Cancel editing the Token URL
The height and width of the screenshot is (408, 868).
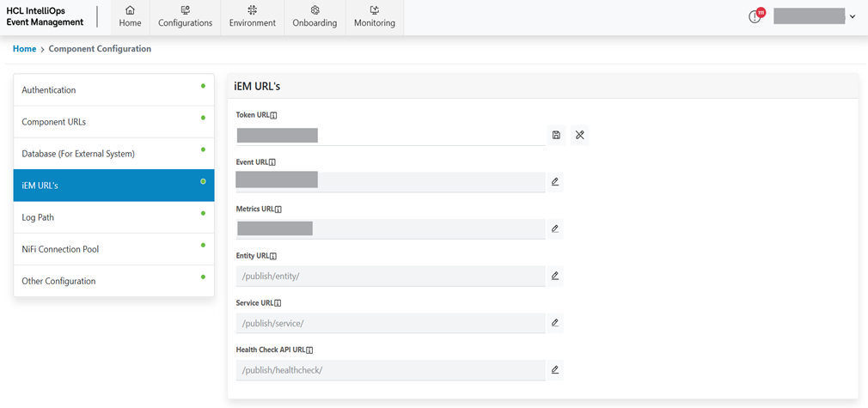pyautogui.click(x=580, y=135)
